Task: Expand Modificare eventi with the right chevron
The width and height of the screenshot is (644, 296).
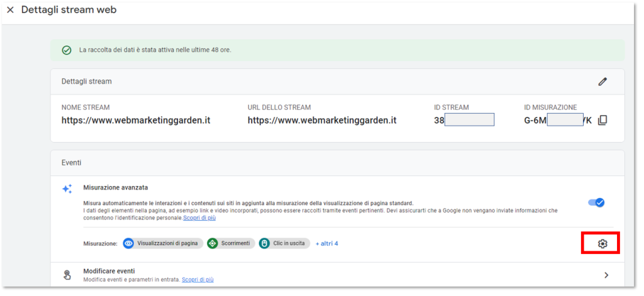Action: click(606, 275)
